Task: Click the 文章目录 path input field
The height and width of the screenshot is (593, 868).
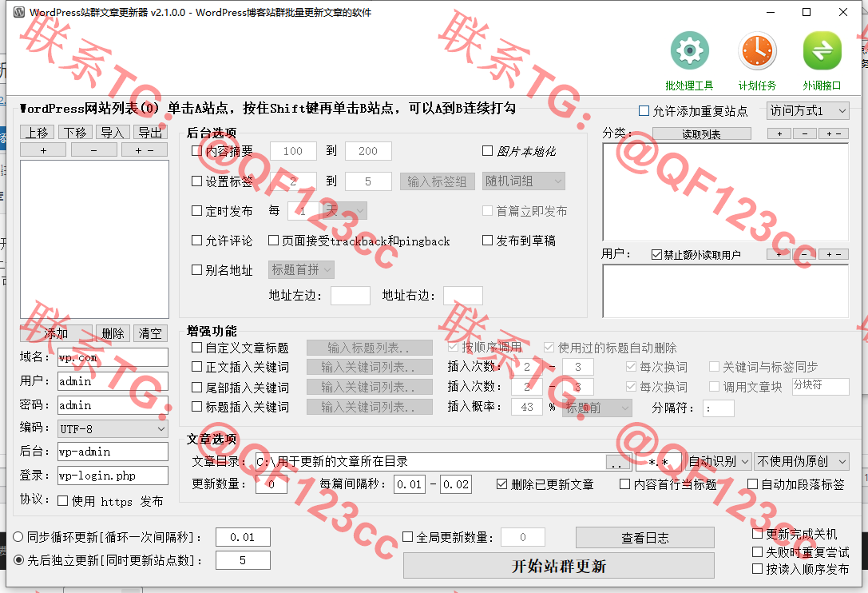Action: point(430,462)
